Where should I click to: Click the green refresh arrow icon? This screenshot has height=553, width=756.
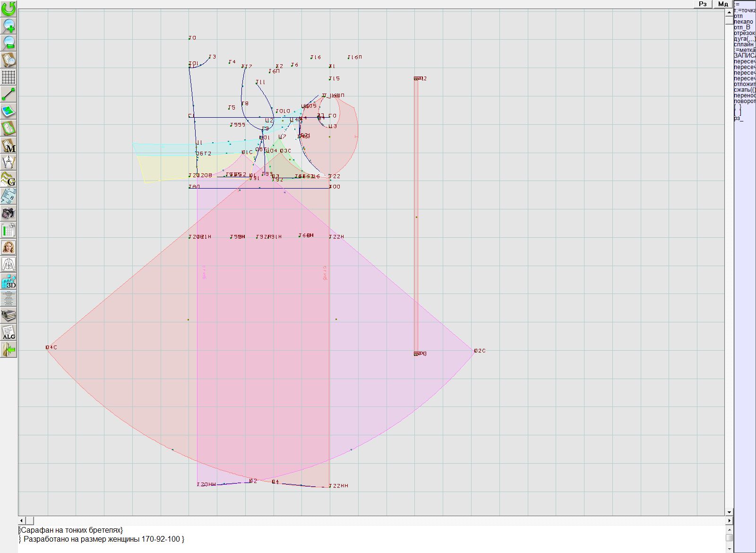[9, 9]
